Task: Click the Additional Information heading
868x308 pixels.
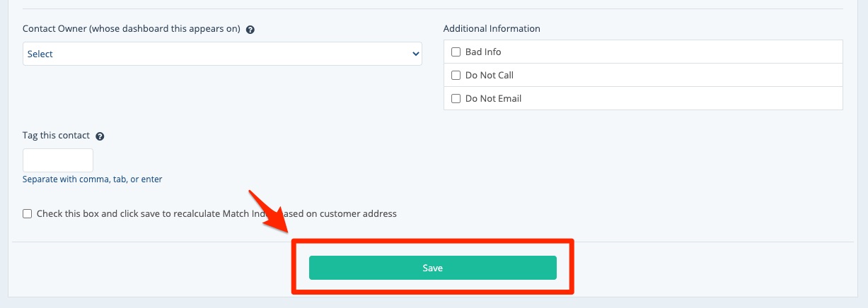Action: pos(492,29)
